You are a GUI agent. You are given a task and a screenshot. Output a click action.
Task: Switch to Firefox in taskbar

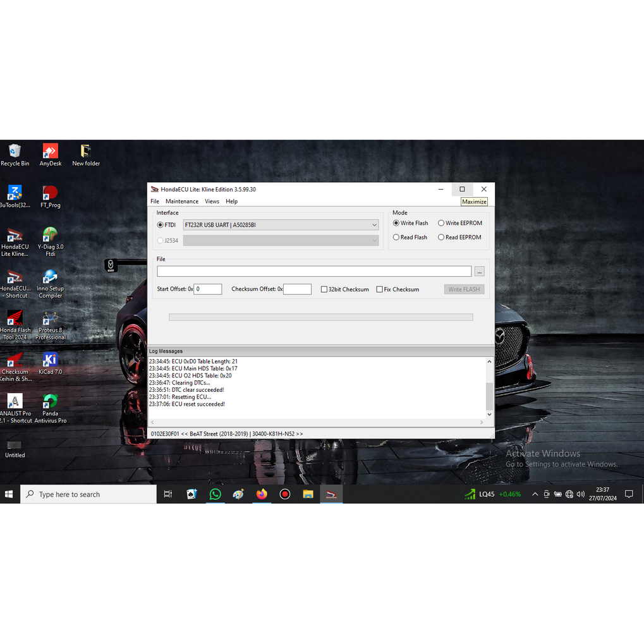tap(262, 494)
